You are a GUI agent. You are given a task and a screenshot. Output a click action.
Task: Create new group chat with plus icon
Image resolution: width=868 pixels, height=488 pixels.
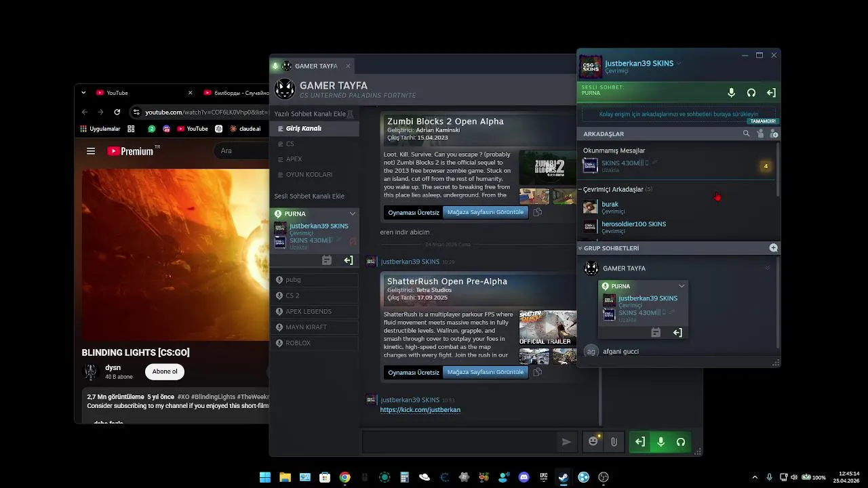pos(773,248)
